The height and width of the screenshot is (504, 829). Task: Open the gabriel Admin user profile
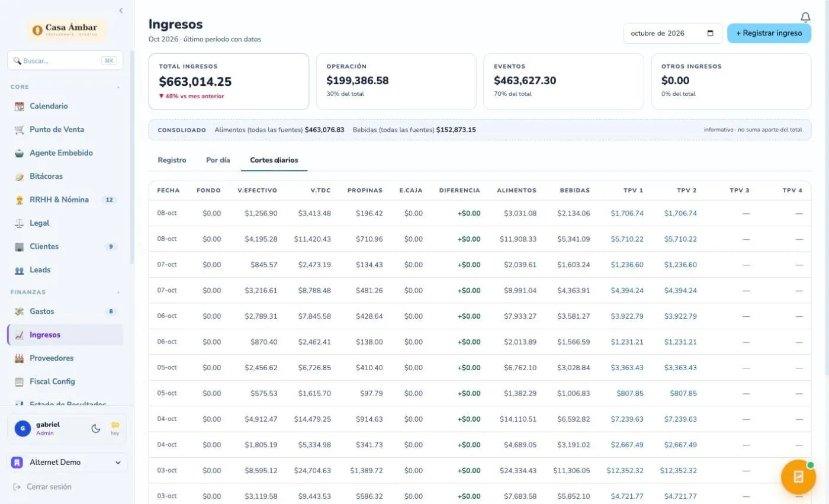coord(47,428)
